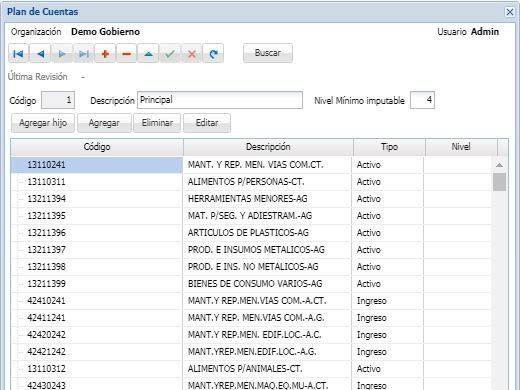The height and width of the screenshot is (390, 520).
Task: Click the Nivel Mínimo imputable field
Action: coord(422,100)
